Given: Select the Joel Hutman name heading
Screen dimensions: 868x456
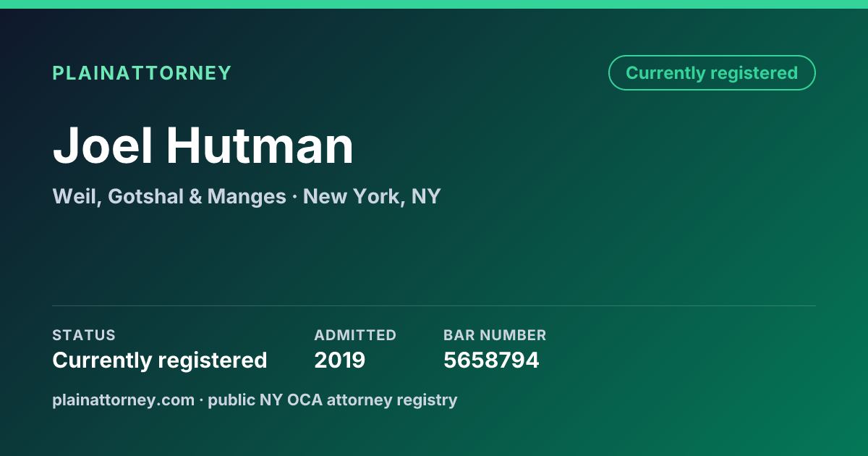Looking at the screenshot, I should [203, 145].
